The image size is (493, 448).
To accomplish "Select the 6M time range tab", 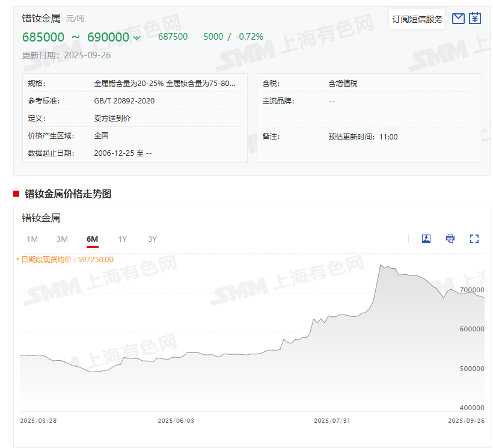I will pyautogui.click(x=92, y=239).
